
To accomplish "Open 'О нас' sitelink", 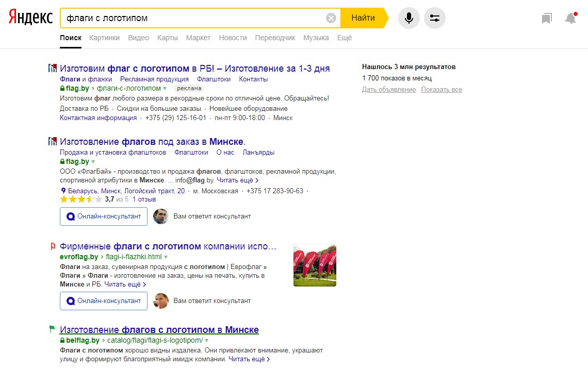I will click(225, 152).
